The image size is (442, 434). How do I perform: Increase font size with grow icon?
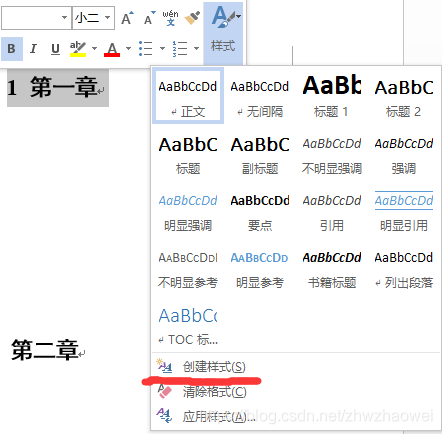[x=127, y=18]
